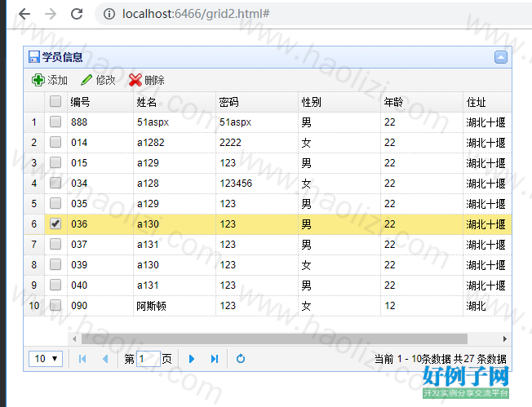Go to the last page
532x407 pixels.
pos(215,359)
